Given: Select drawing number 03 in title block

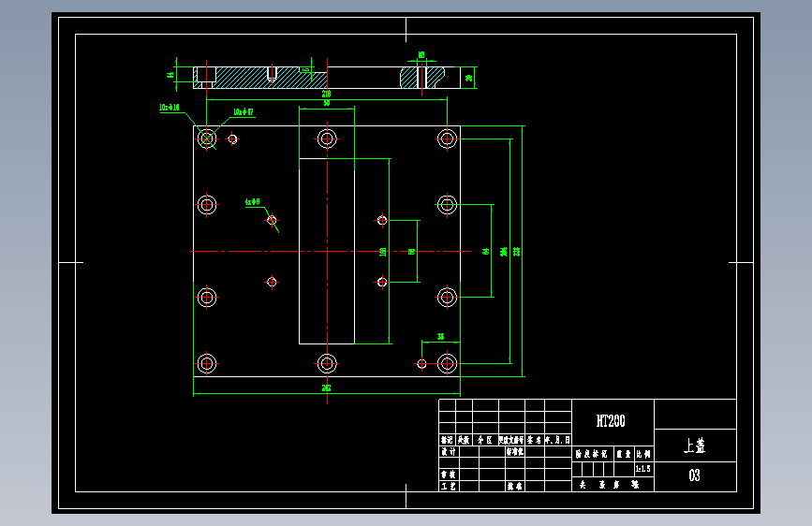Looking at the screenshot, I should pos(694,475).
